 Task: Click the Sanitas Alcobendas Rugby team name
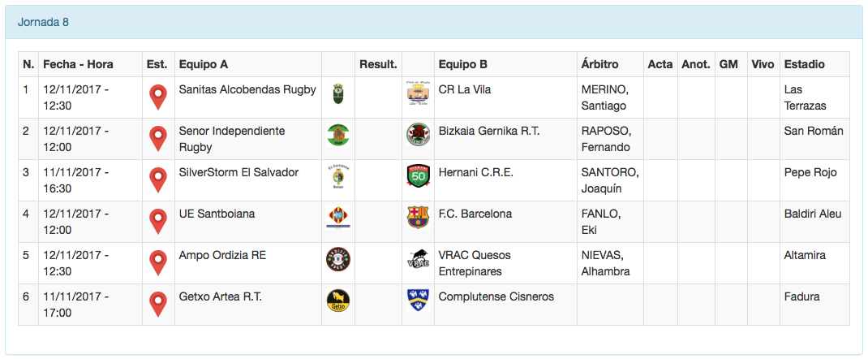coord(247,89)
